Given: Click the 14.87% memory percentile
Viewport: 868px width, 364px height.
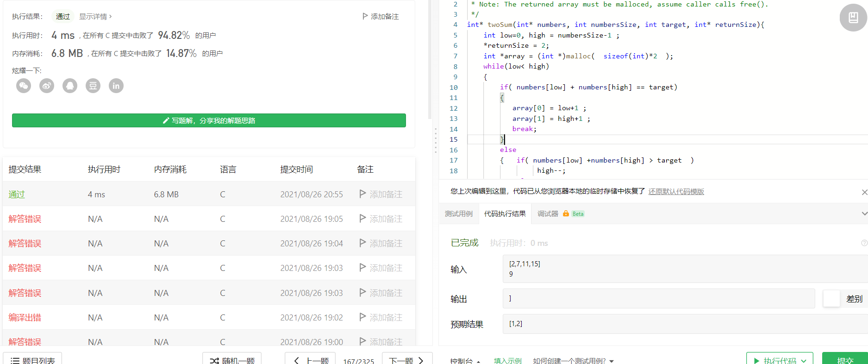Looking at the screenshot, I should 181,53.
